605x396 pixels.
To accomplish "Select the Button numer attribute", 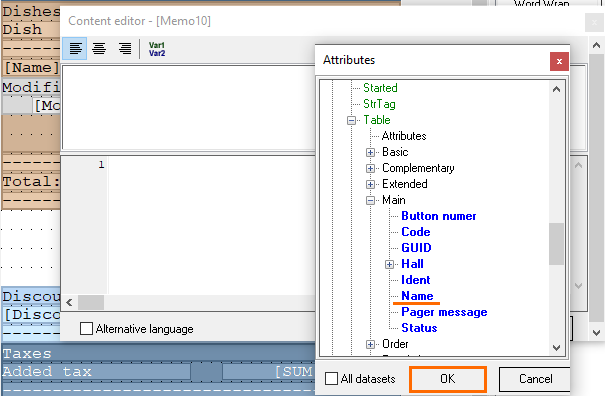I will (x=439, y=216).
